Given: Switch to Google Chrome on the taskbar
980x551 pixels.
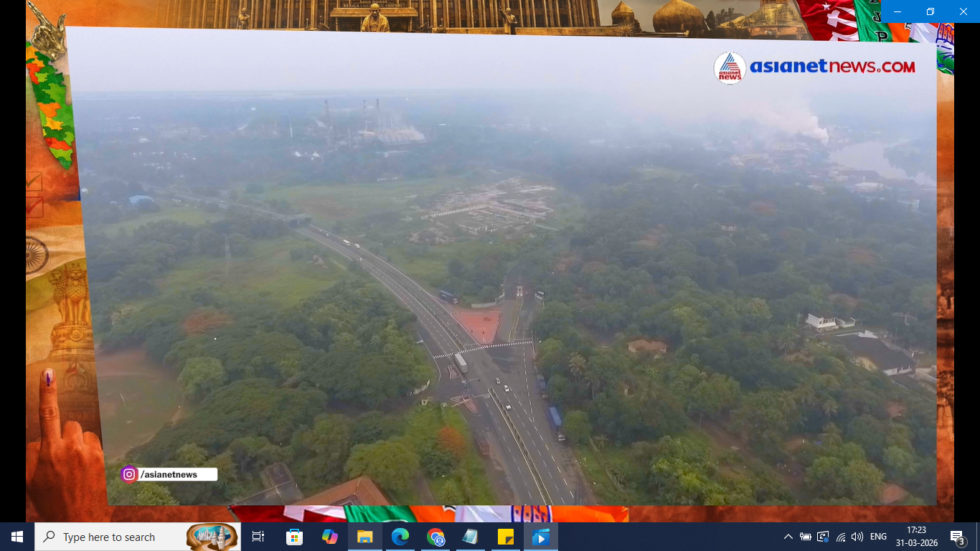Looking at the screenshot, I should pos(435,537).
